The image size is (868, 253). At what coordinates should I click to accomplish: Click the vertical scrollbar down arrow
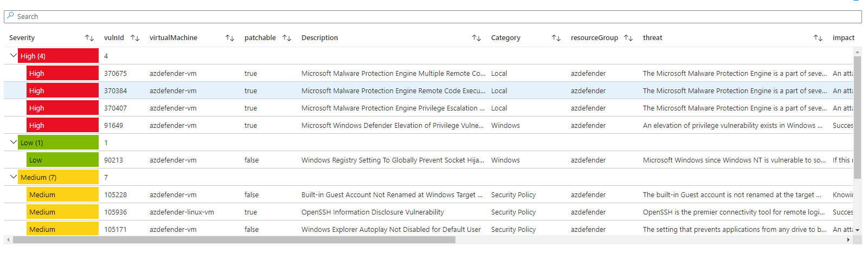[x=857, y=230]
